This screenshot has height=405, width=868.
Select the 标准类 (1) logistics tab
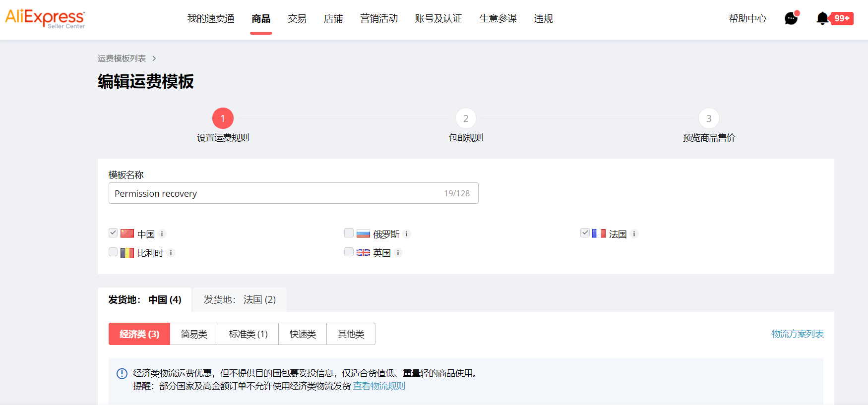[x=248, y=334]
